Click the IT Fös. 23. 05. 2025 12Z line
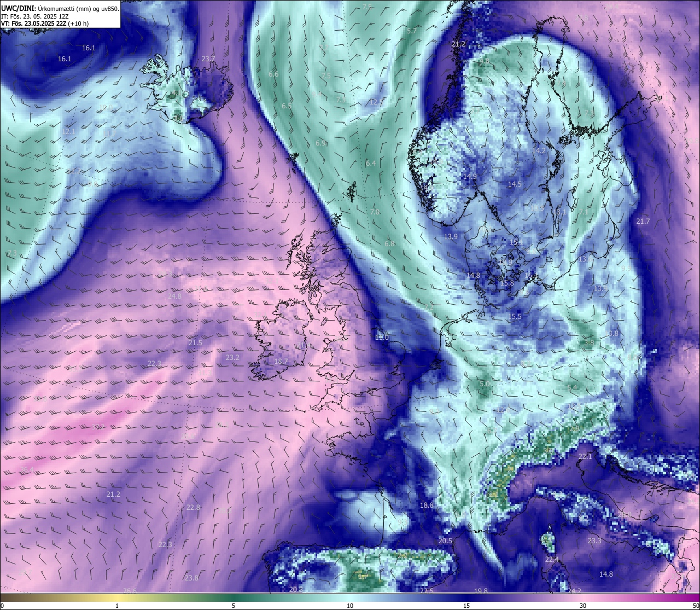700x610 pixels. click(35, 16)
